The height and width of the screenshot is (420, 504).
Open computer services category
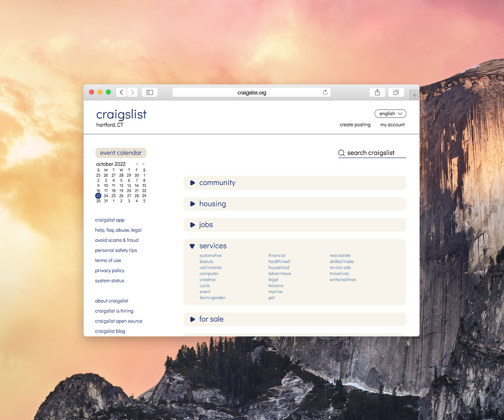[x=209, y=273]
